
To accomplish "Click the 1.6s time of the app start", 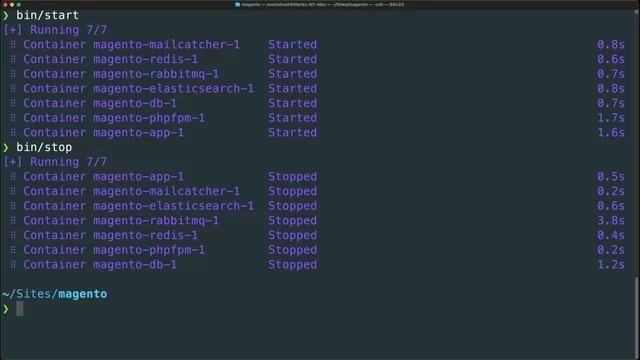I will tap(611, 133).
